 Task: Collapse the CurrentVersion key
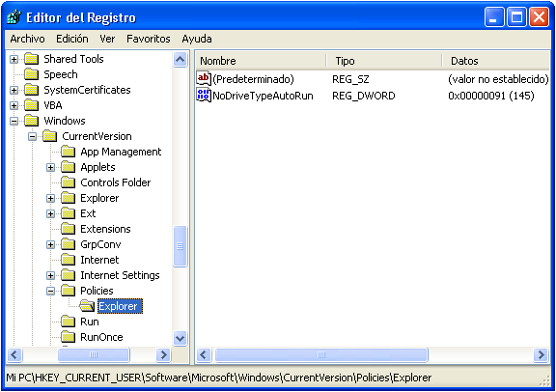(x=32, y=136)
